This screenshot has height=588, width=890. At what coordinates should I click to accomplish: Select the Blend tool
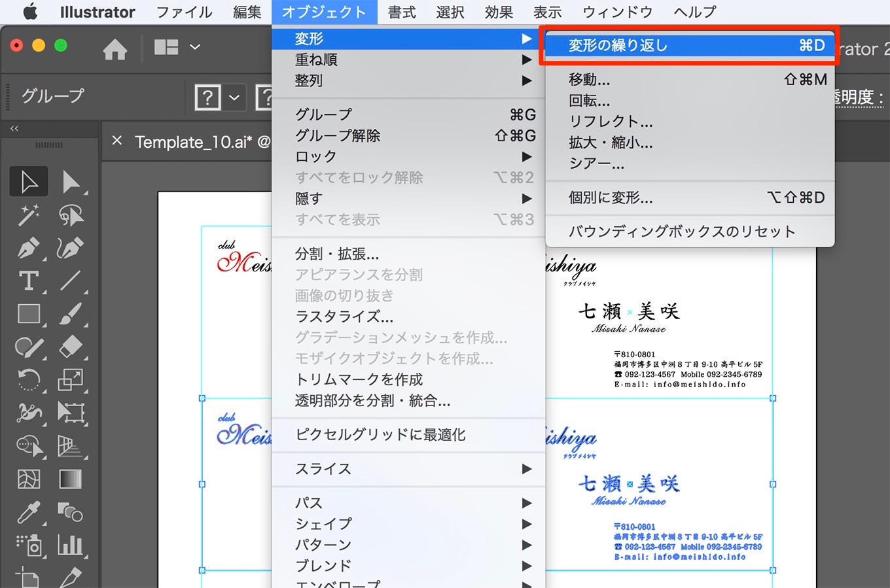coord(71,512)
